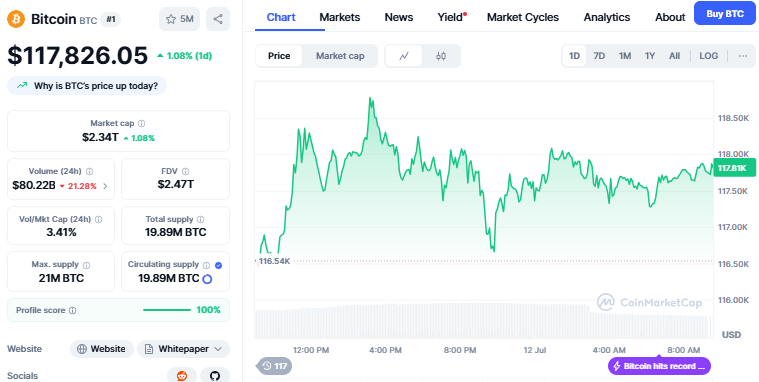Open the Reddit social icon
This screenshot has width=759, height=382.
[182, 375]
